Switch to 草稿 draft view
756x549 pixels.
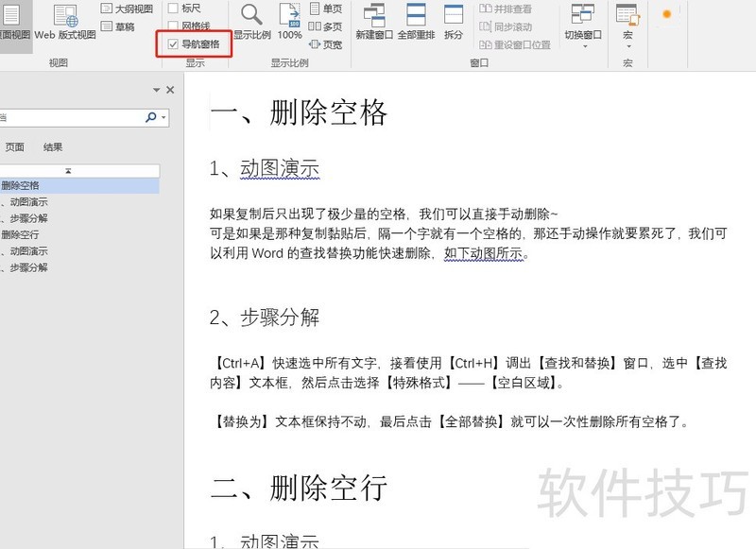(x=117, y=26)
